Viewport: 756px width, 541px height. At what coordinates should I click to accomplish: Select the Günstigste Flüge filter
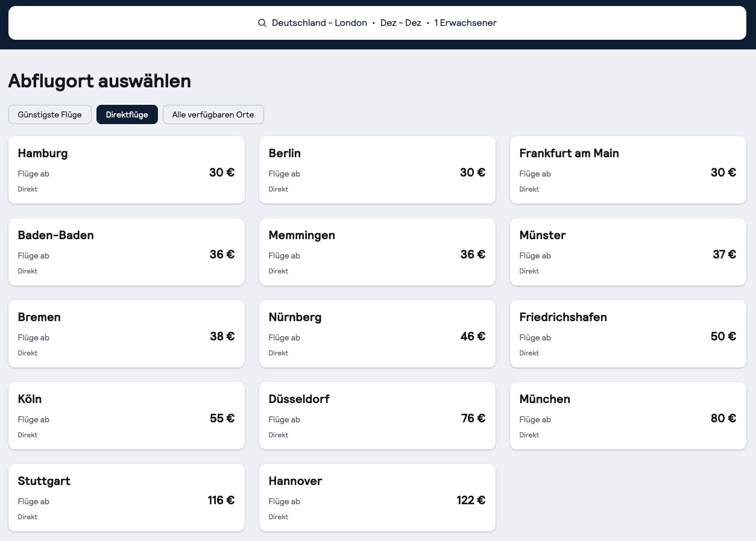click(x=49, y=114)
